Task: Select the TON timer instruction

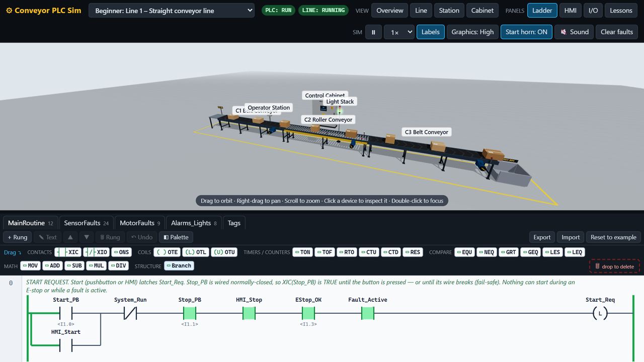Action: [x=302, y=252]
